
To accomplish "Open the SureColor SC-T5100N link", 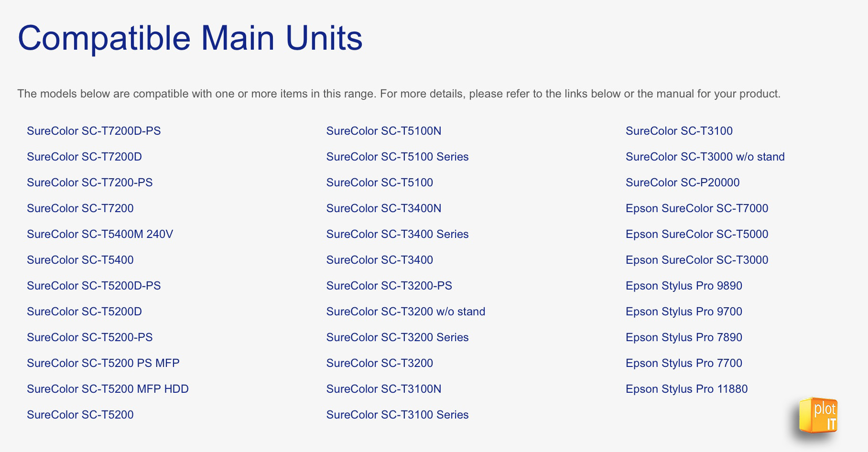I will tap(384, 131).
